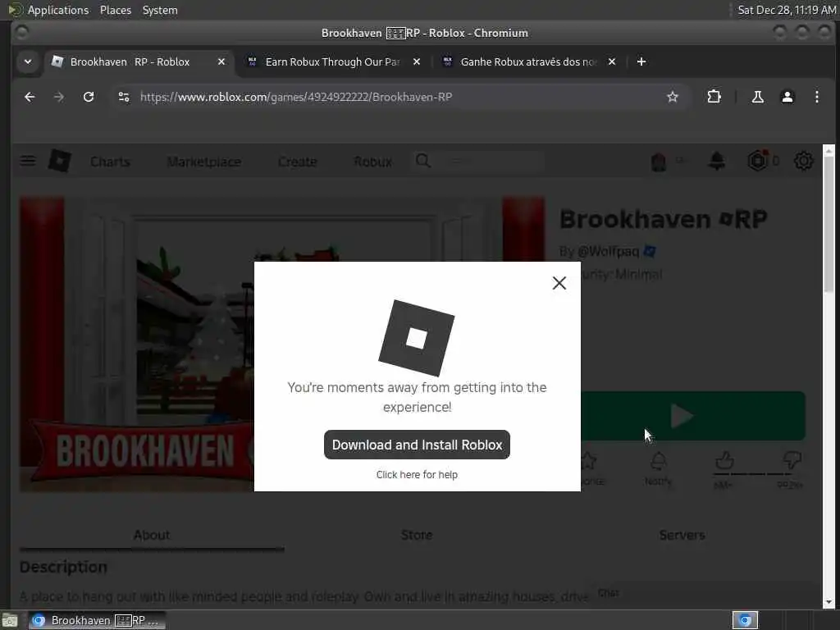Screen dimensions: 840x630
Task: Click the Roblox home logo
Action: 59,161
